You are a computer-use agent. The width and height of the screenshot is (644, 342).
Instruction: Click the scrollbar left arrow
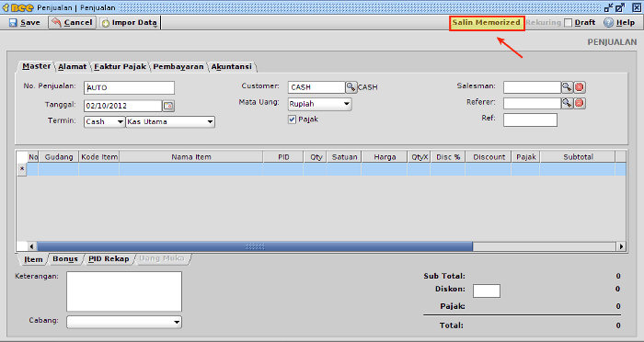[32, 246]
